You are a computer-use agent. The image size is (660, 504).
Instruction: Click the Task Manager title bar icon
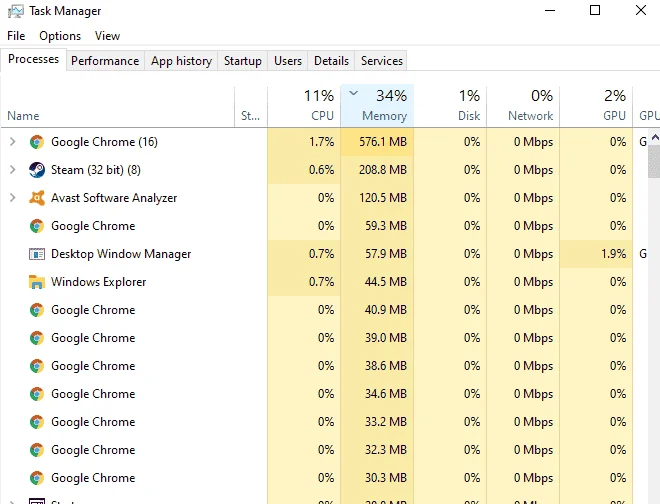[16, 11]
